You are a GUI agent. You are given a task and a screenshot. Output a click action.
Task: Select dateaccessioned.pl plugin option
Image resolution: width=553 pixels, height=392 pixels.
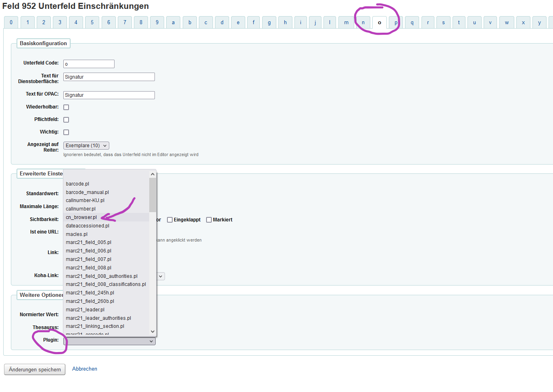(x=88, y=226)
